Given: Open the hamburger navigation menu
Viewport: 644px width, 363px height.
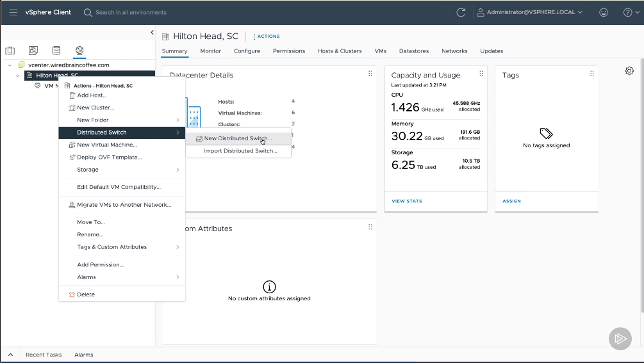Looking at the screenshot, I should click(13, 12).
